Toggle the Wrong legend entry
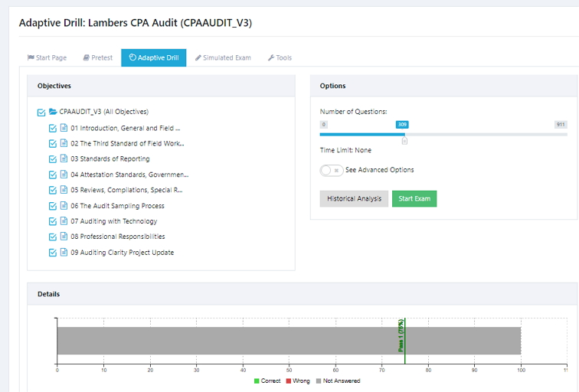The image size is (579, 392). [x=298, y=381]
